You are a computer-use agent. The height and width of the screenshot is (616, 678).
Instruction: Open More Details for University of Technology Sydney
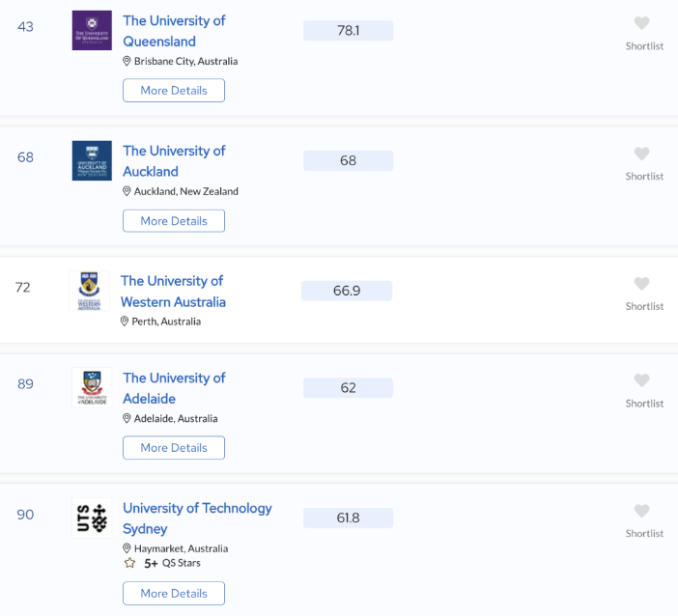pyautogui.click(x=174, y=593)
